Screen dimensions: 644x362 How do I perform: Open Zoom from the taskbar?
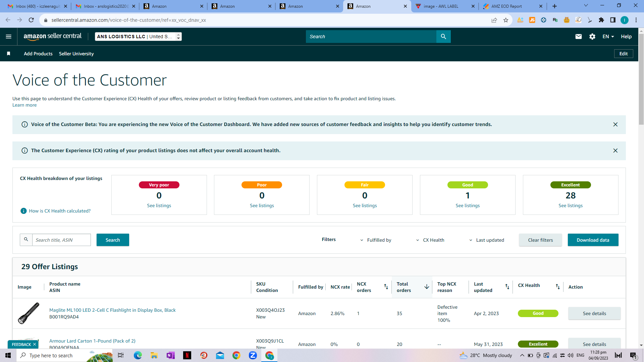tap(253, 355)
